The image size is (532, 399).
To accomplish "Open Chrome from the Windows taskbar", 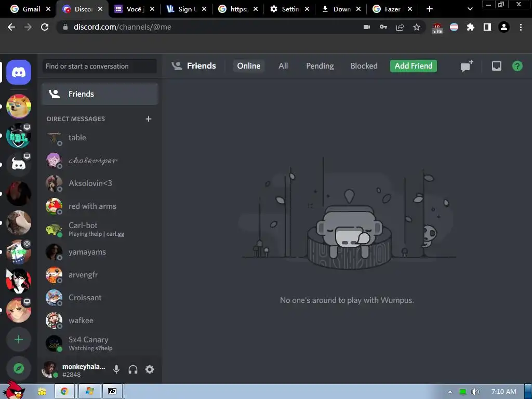I will 64,392.
